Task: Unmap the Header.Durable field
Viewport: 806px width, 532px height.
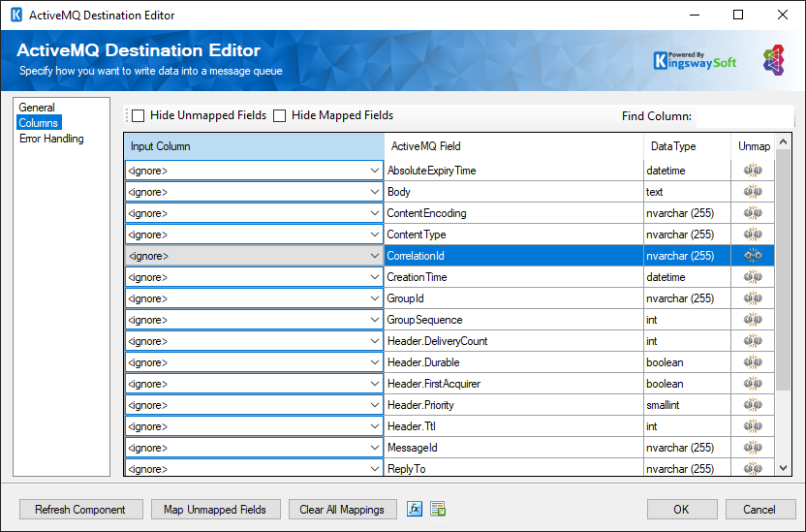Action: [x=753, y=362]
